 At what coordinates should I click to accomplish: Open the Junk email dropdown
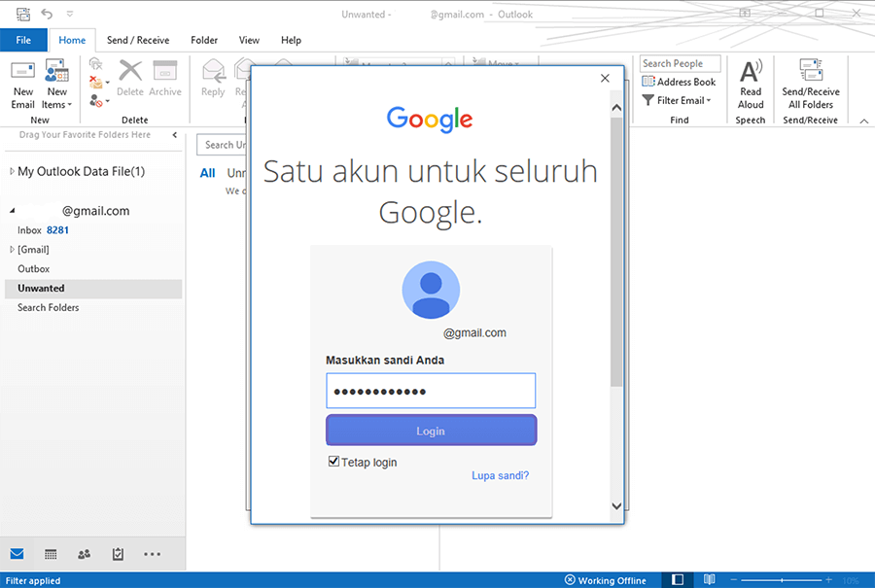99,101
